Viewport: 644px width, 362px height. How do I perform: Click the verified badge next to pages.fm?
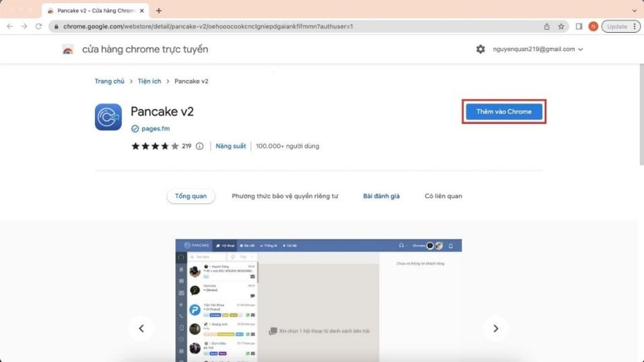pyautogui.click(x=135, y=128)
